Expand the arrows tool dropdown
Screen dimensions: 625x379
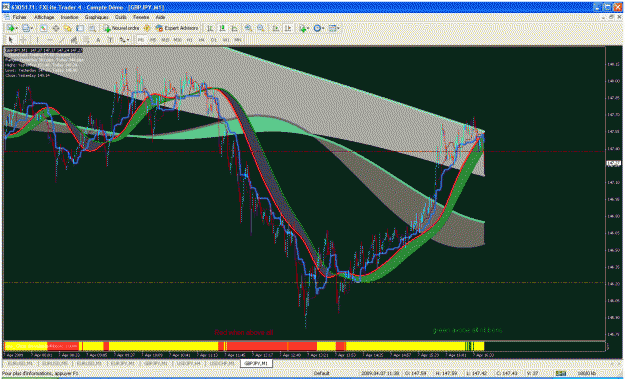tap(128, 39)
